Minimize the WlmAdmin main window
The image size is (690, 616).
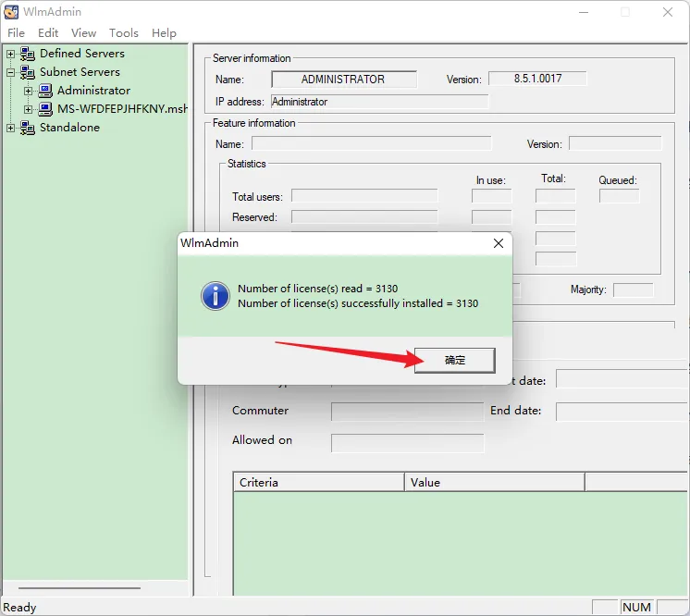coord(584,12)
